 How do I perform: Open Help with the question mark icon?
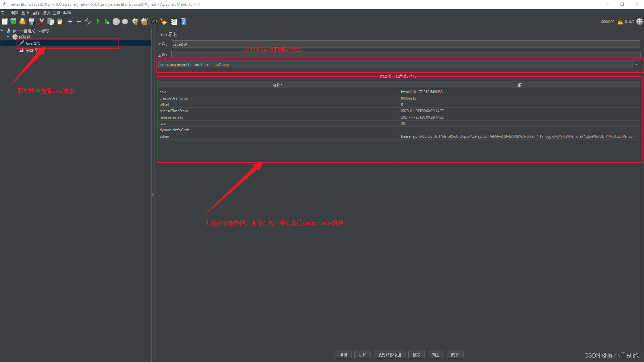click(x=183, y=22)
